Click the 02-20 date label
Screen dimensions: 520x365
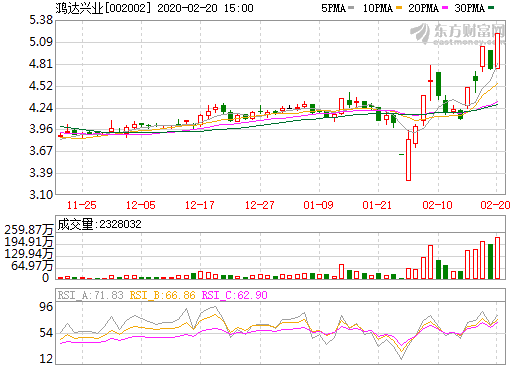tap(496, 205)
